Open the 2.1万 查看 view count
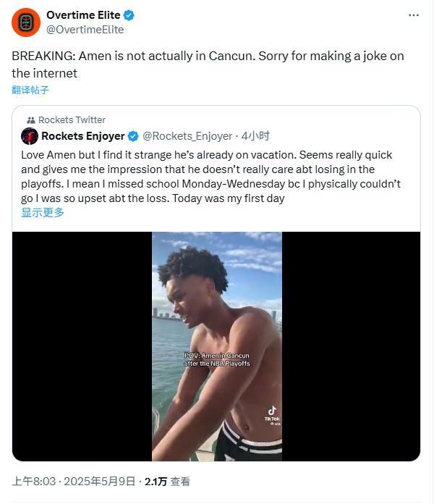 pyautogui.click(x=168, y=481)
